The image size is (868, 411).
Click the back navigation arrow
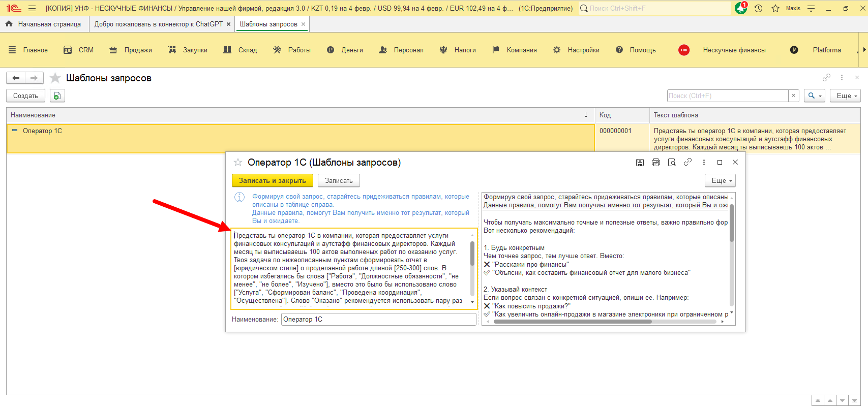point(16,78)
